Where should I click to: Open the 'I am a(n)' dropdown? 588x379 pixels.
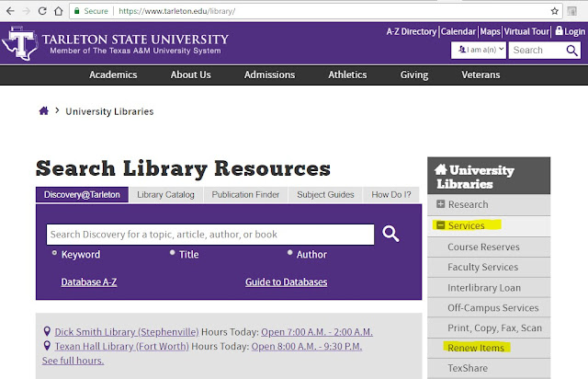(x=479, y=50)
